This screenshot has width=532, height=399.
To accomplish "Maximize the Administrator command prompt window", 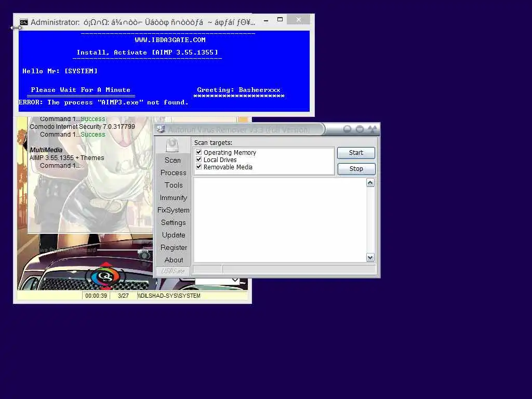I will [280, 20].
